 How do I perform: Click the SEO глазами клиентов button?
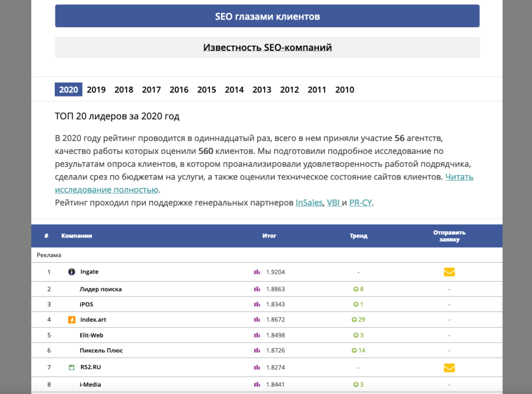tap(268, 16)
